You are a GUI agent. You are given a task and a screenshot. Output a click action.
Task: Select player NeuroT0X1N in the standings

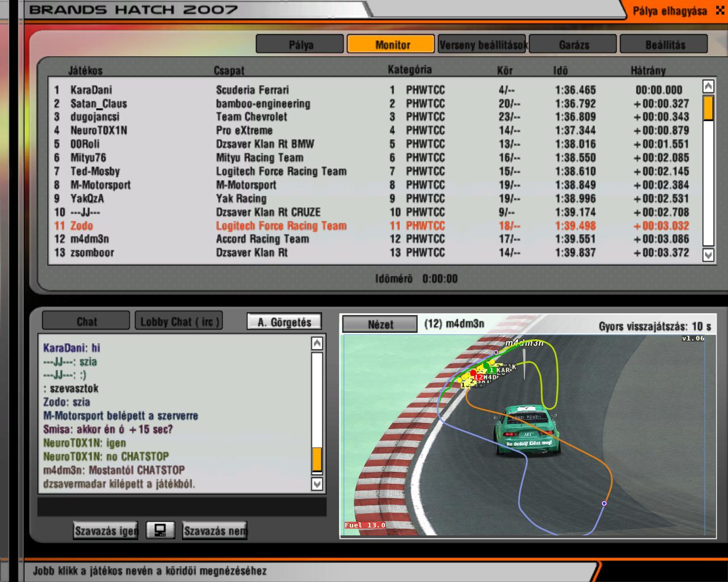pyautogui.click(x=98, y=130)
